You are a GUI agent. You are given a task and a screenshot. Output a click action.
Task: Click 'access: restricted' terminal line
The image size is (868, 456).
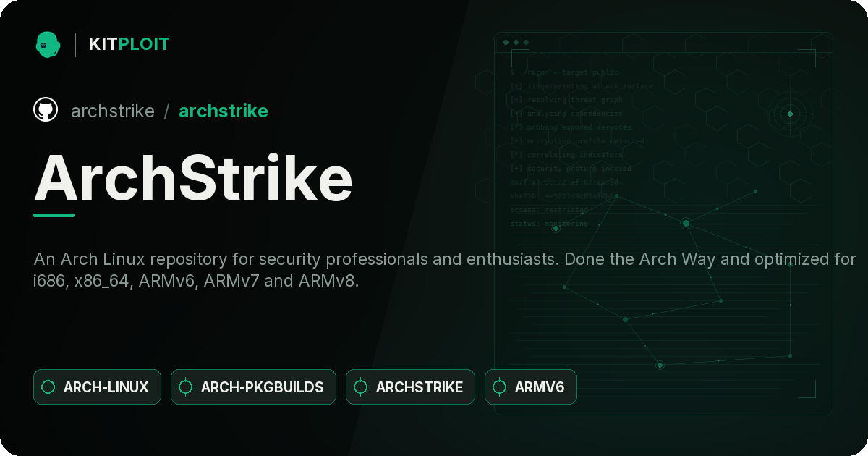click(549, 210)
